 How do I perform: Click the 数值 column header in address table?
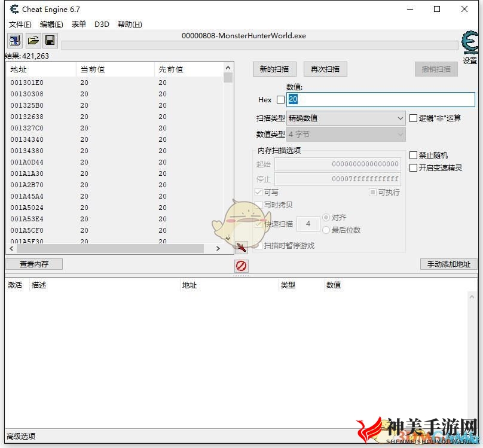point(334,285)
